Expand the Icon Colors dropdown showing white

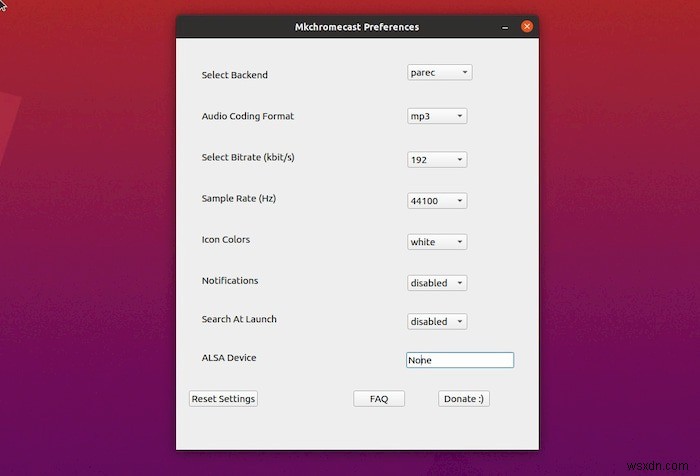(437, 242)
